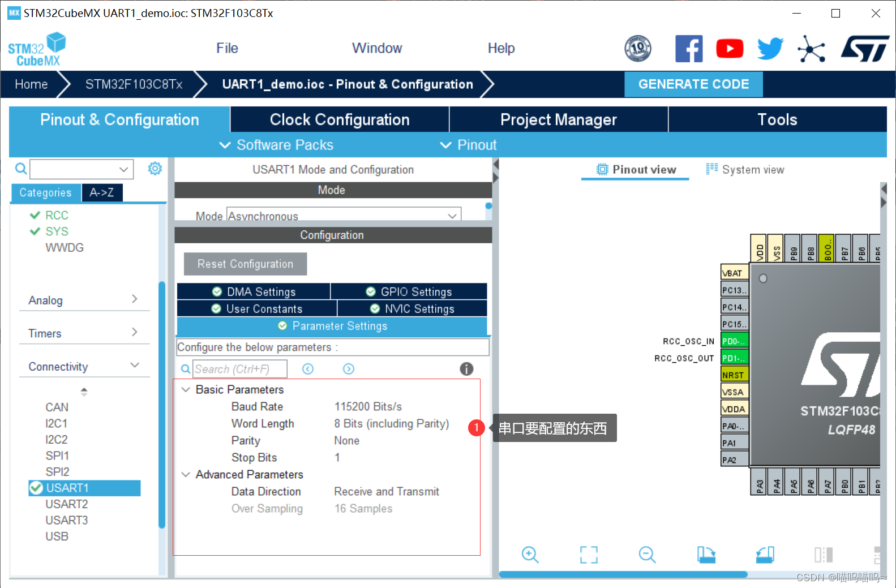Switch to Clock Configuration tab
Screen dimensions: 896x588
pyautogui.click(x=340, y=119)
